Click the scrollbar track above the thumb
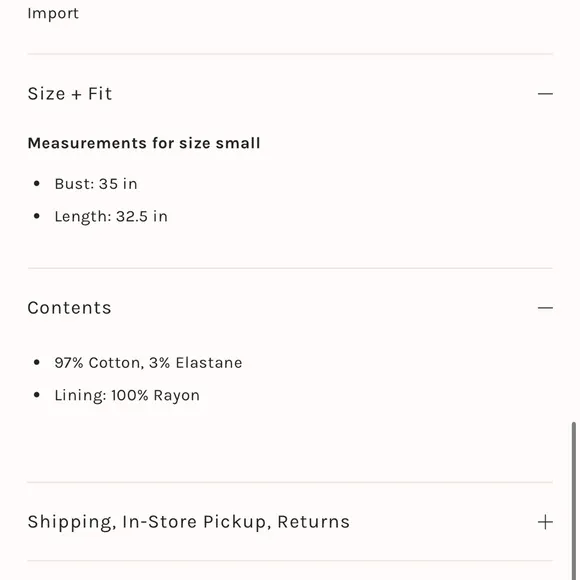 tap(574, 211)
